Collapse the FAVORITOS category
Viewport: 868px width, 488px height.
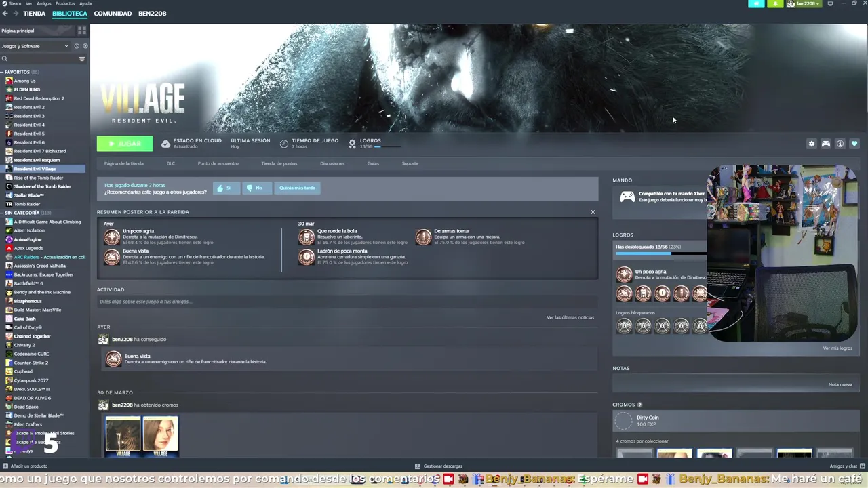click(3, 72)
